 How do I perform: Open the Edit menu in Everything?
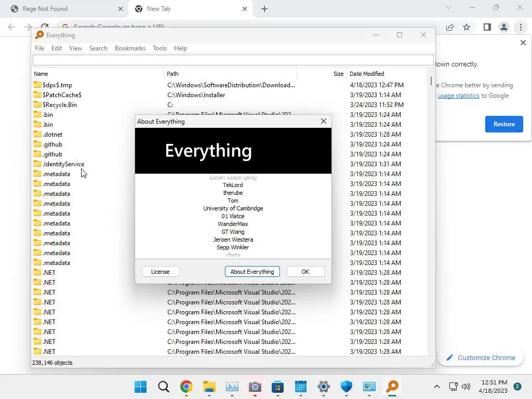pos(56,48)
